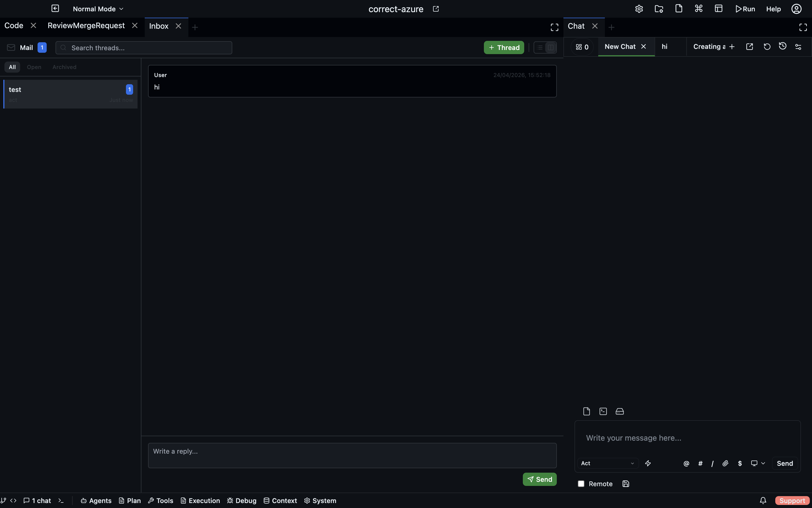Click the green Thread button
812x508 pixels.
click(x=504, y=47)
